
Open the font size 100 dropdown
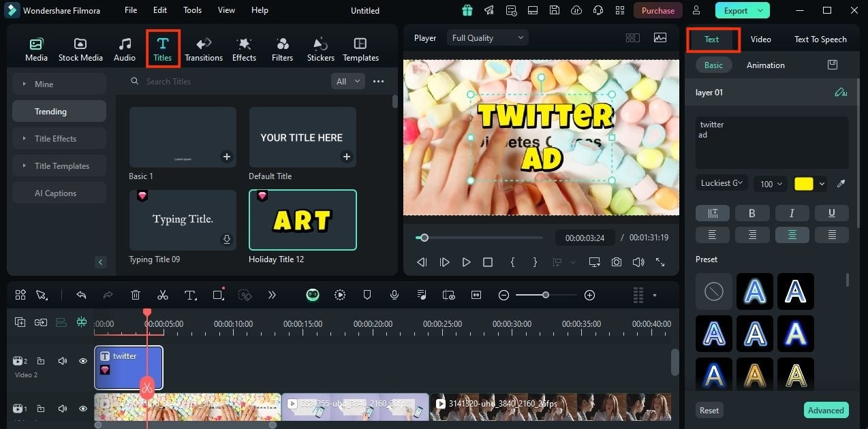(x=771, y=184)
